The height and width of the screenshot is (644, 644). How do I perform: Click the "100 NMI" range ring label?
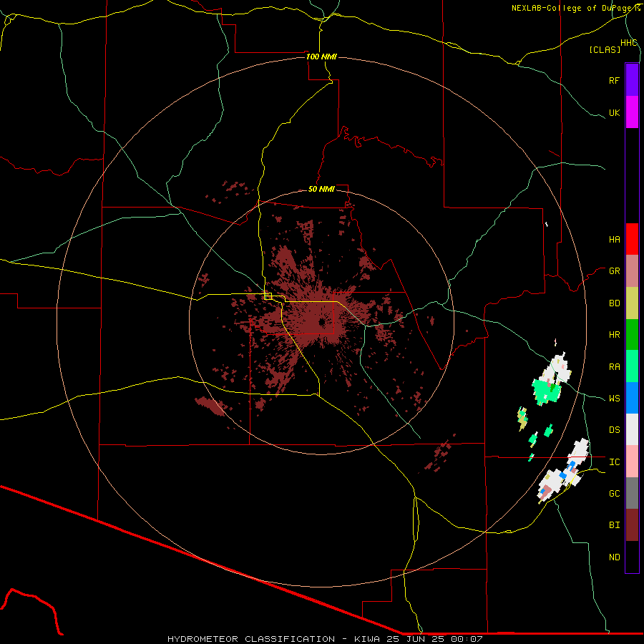pyautogui.click(x=321, y=57)
